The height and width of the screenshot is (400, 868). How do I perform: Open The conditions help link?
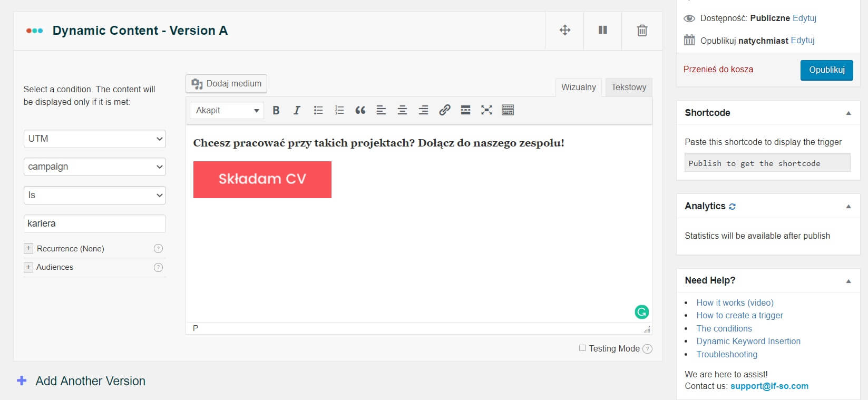click(724, 328)
